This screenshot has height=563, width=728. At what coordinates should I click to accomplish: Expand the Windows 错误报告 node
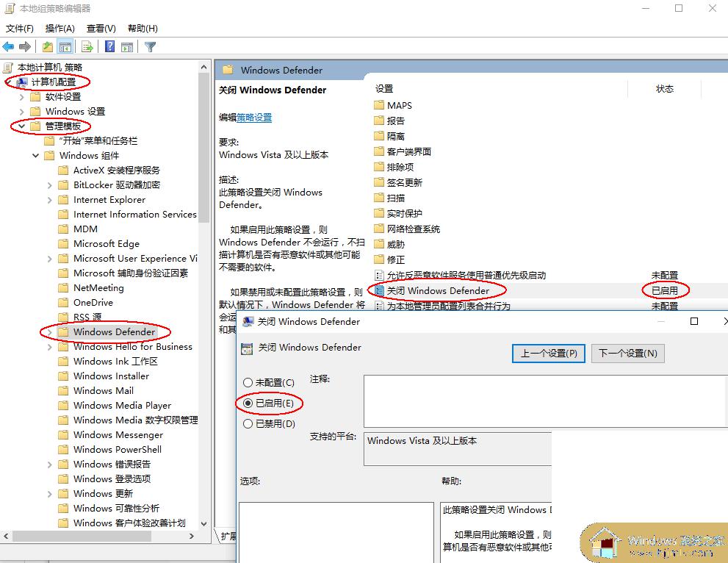pos(49,465)
